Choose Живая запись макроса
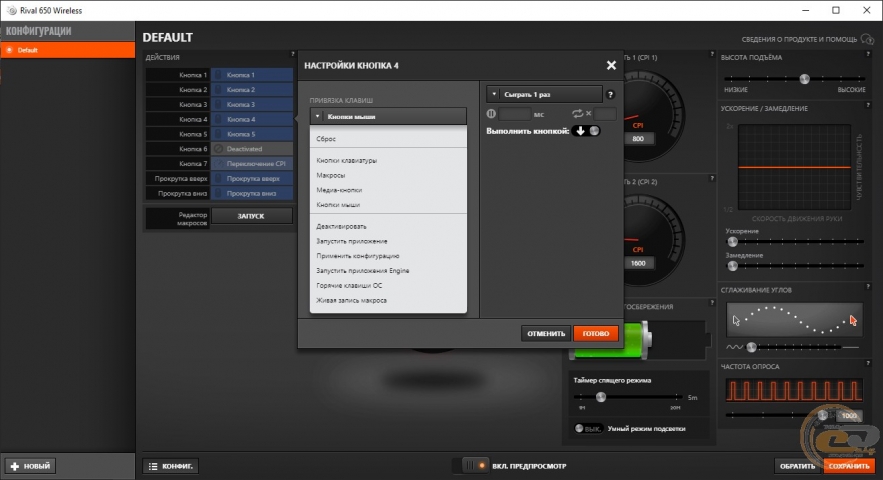The height and width of the screenshot is (480, 883). point(351,300)
